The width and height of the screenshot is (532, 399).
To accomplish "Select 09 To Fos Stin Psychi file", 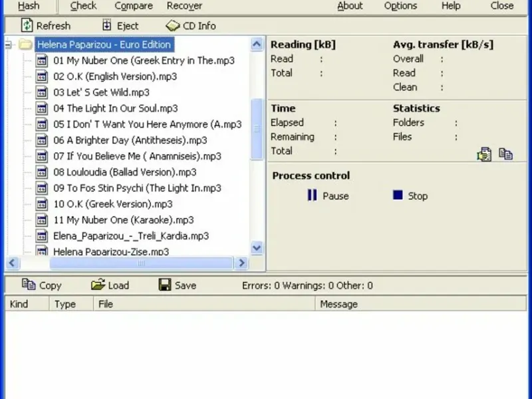I will tap(137, 188).
